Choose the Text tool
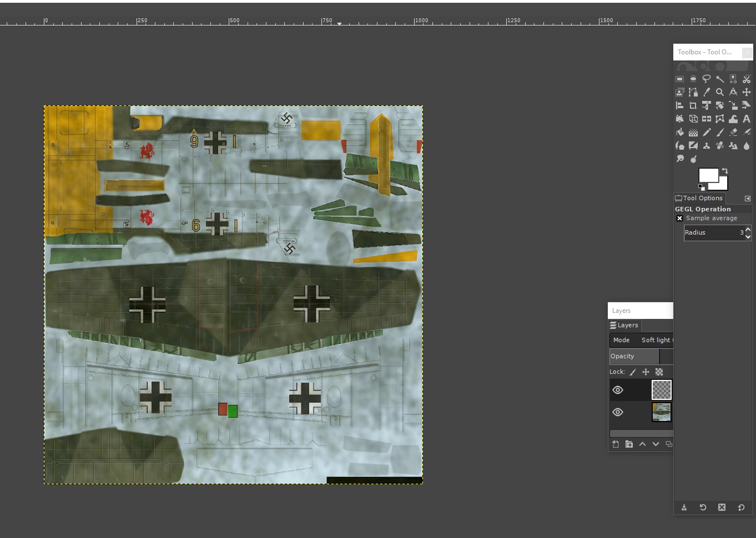This screenshot has height=538, width=756. pyautogui.click(x=747, y=119)
